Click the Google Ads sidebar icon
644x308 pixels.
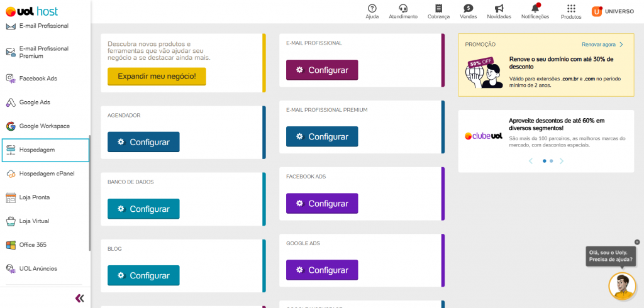[11, 102]
